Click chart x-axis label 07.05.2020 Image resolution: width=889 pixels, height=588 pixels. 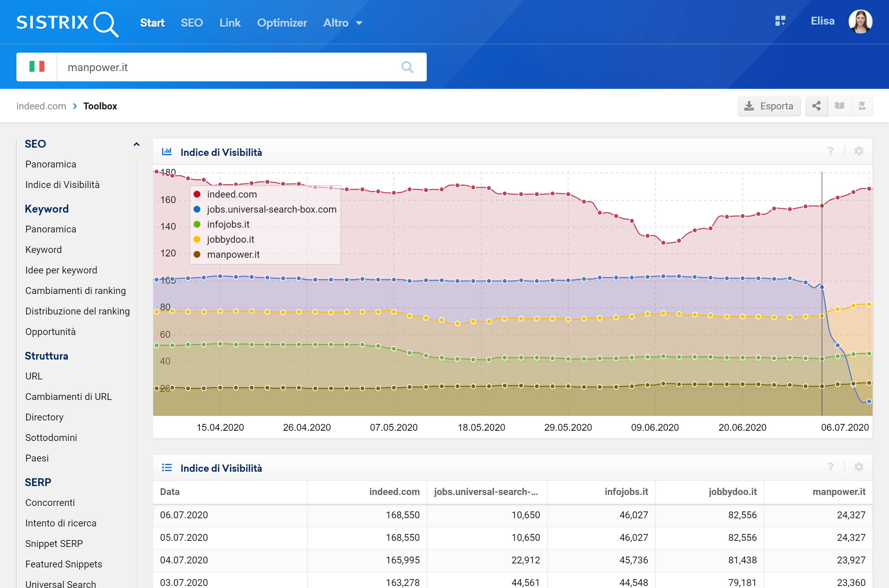[394, 428]
